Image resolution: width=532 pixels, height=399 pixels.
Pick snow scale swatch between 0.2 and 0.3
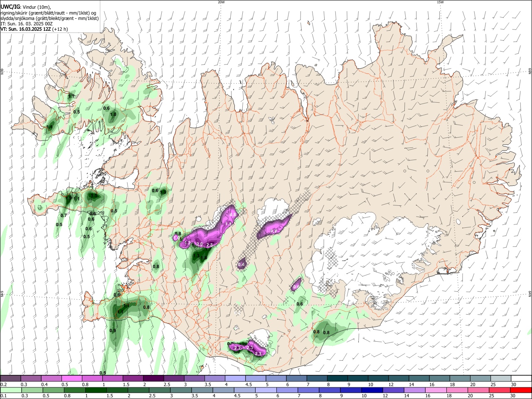point(10,378)
